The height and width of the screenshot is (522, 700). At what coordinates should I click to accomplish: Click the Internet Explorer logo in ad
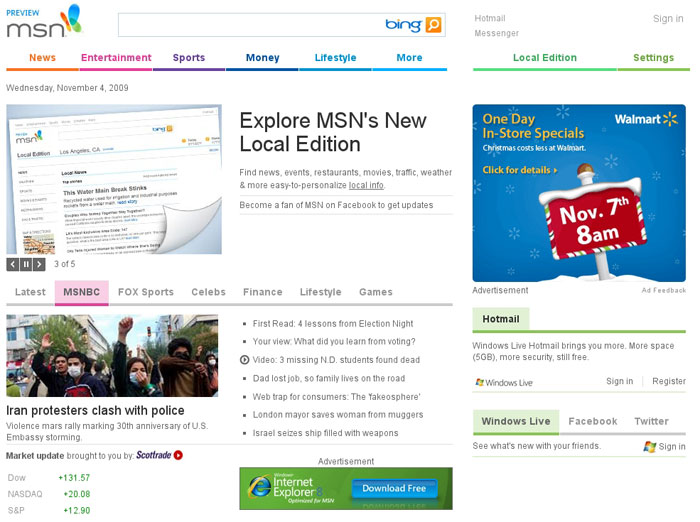pyautogui.click(x=259, y=486)
